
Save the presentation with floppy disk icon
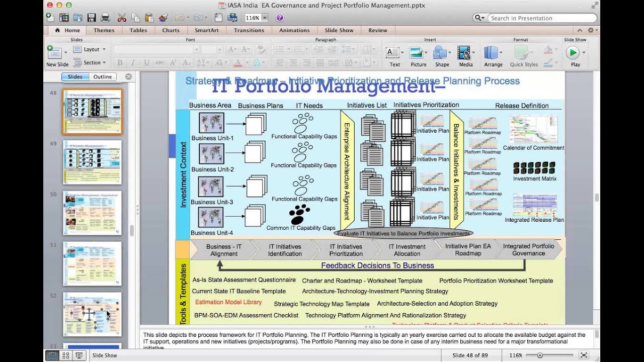pyautogui.click(x=92, y=18)
